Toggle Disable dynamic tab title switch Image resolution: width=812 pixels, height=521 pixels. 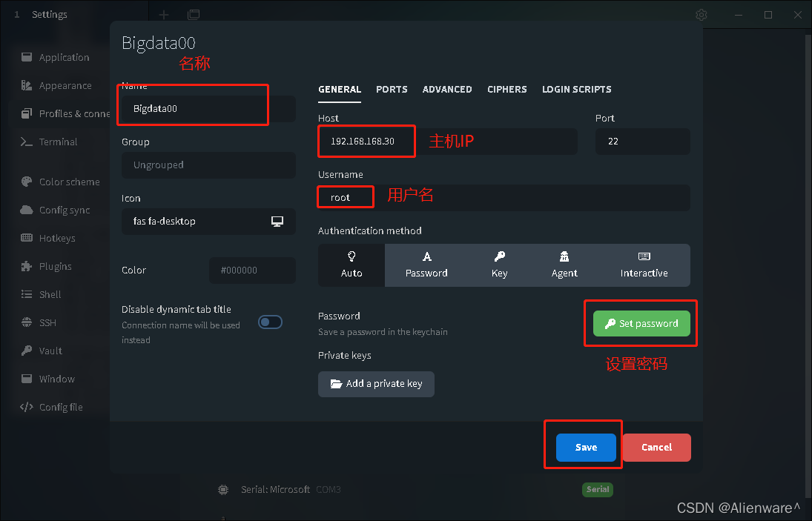(x=271, y=322)
